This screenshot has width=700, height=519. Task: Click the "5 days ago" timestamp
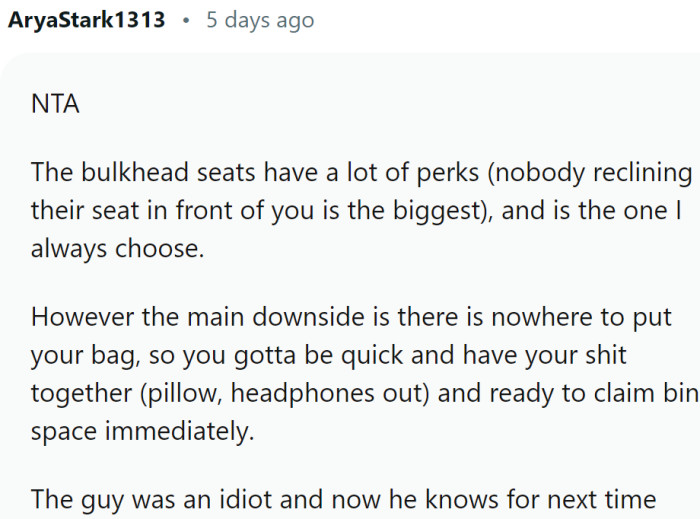click(260, 20)
